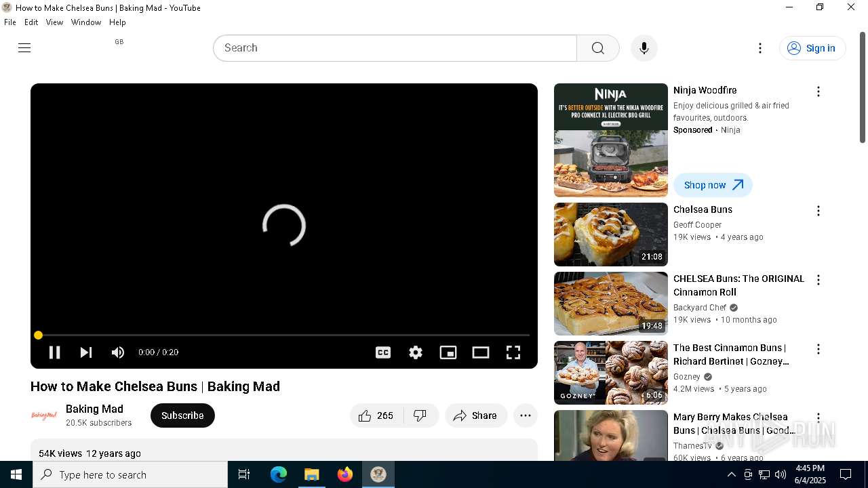Click the Backyard Chef channel name
Image resolution: width=868 pixels, height=488 pixels.
tap(700, 308)
